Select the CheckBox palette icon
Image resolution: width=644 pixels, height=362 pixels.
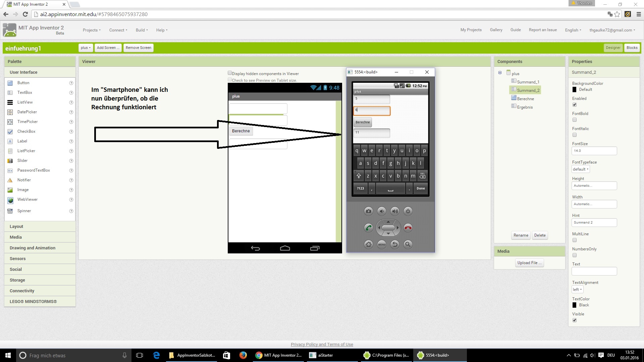click(x=10, y=131)
